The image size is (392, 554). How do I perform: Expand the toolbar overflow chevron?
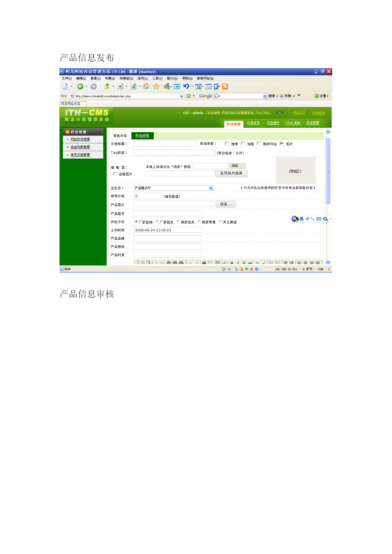pos(299,95)
